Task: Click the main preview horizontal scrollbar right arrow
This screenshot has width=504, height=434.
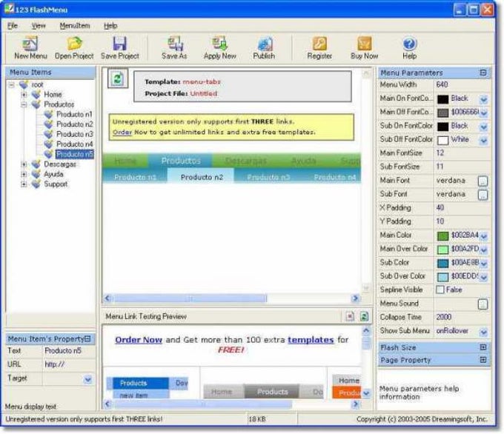Action: pos(355,298)
